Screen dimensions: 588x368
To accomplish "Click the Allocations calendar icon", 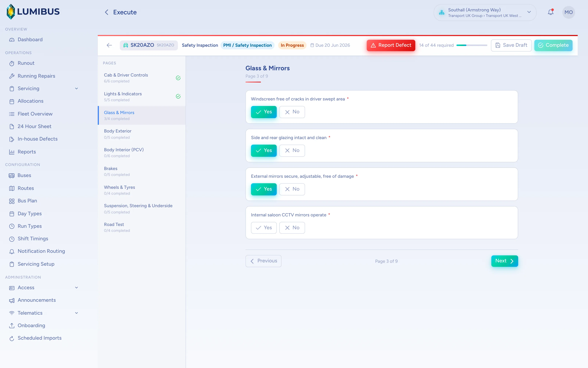I will (12, 101).
